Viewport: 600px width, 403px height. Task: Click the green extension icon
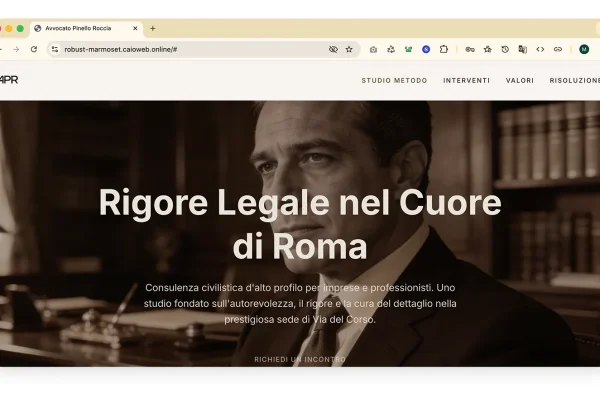coord(408,49)
